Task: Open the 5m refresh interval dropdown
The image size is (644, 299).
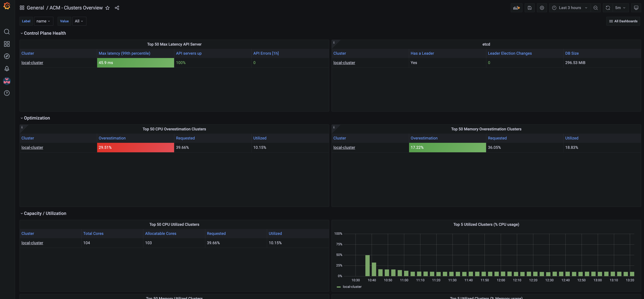Action: 620,8
